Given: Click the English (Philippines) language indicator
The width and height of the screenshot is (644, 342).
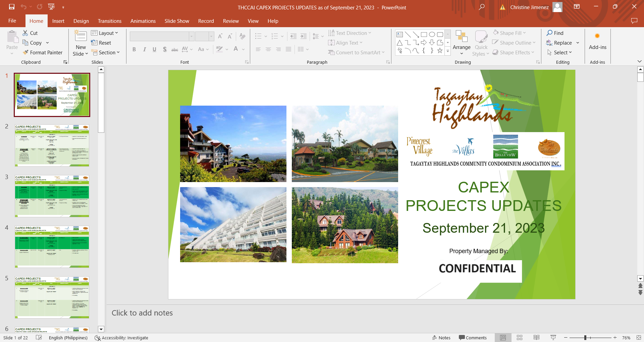Looking at the screenshot, I should 68,338.
